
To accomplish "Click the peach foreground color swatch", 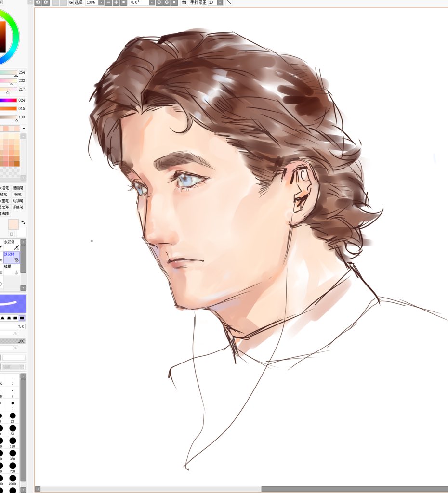I will point(13,224).
